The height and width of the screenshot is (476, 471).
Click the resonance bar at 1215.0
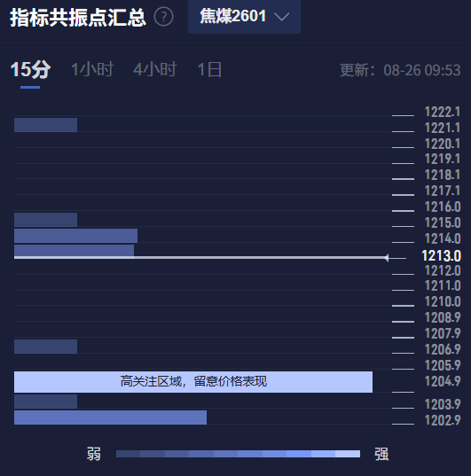pos(45,220)
